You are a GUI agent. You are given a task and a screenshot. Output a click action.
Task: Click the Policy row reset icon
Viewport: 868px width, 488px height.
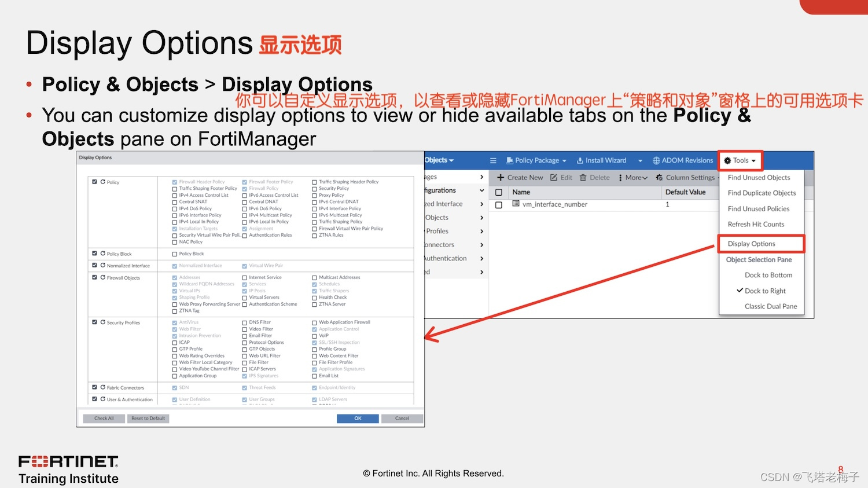pos(102,182)
